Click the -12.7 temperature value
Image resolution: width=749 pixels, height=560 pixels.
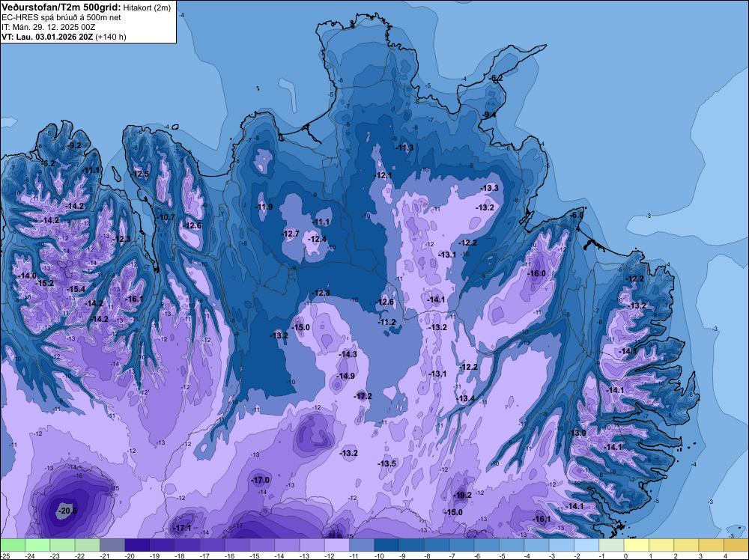click(x=291, y=234)
